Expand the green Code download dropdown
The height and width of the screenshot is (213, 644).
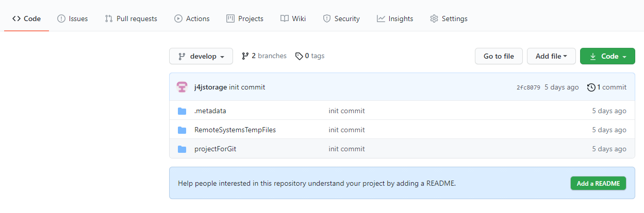pyautogui.click(x=607, y=57)
